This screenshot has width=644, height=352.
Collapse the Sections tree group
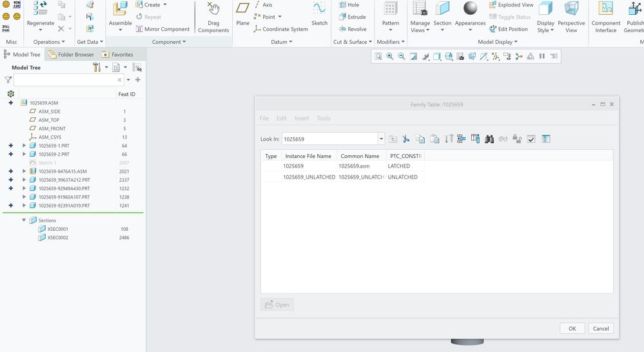(24, 220)
